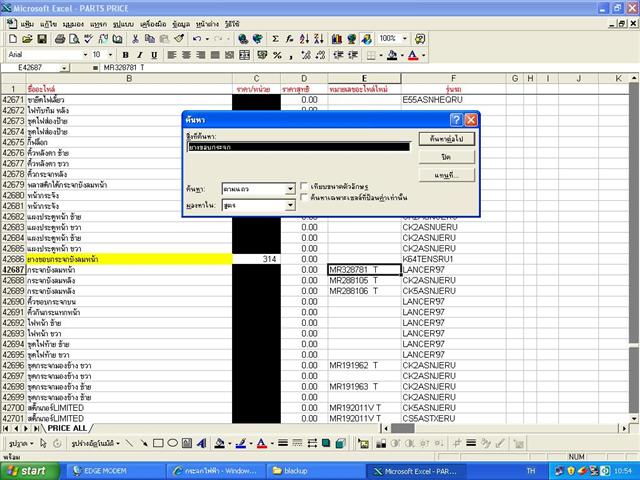640x480 pixels.
Task: Click the Print icon in the toolbar
Action: (x=60, y=38)
